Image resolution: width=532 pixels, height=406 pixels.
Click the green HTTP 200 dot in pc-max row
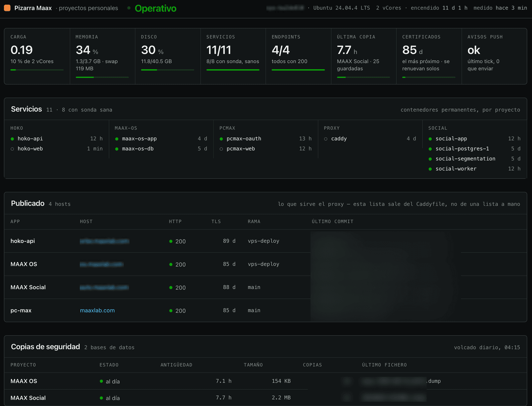point(171,310)
